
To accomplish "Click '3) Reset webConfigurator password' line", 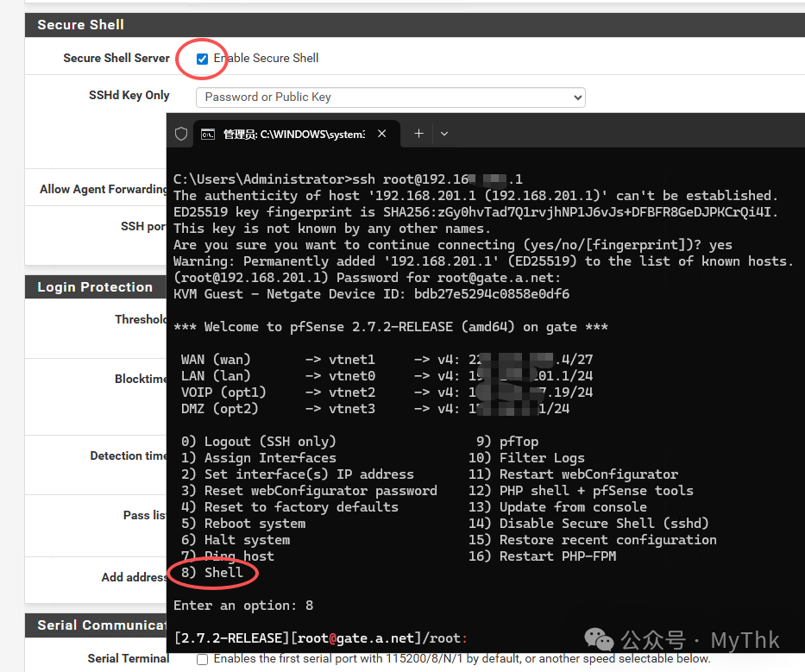I will (x=309, y=491).
